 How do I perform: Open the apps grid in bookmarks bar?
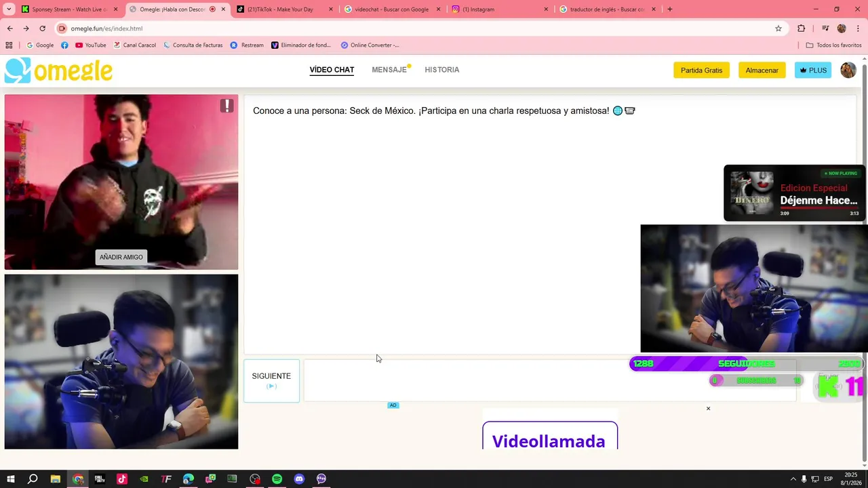[9, 45]
